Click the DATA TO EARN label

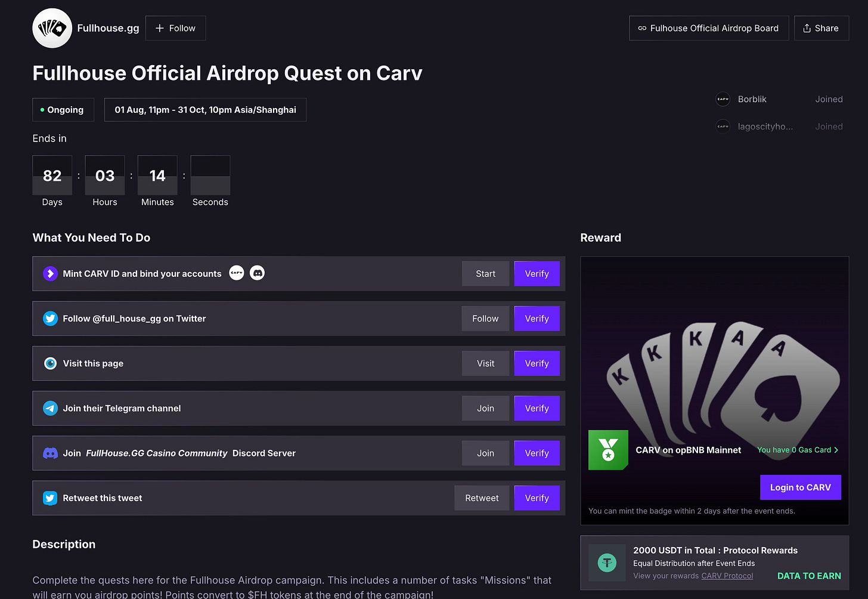pyautogui.click(x=809, y=576)
